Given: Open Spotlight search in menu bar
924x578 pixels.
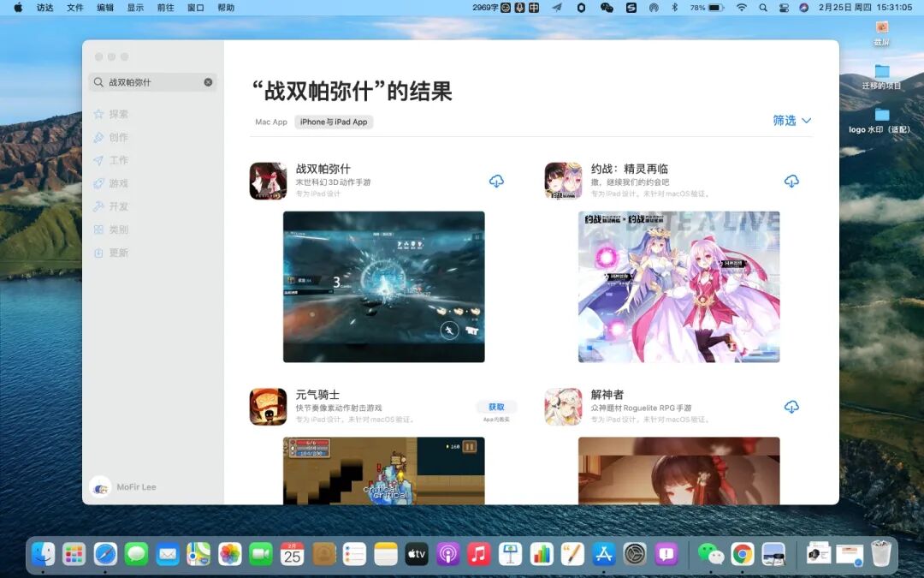Looking at the screenshot, I should pyautogui.click(x=763, y=8).
